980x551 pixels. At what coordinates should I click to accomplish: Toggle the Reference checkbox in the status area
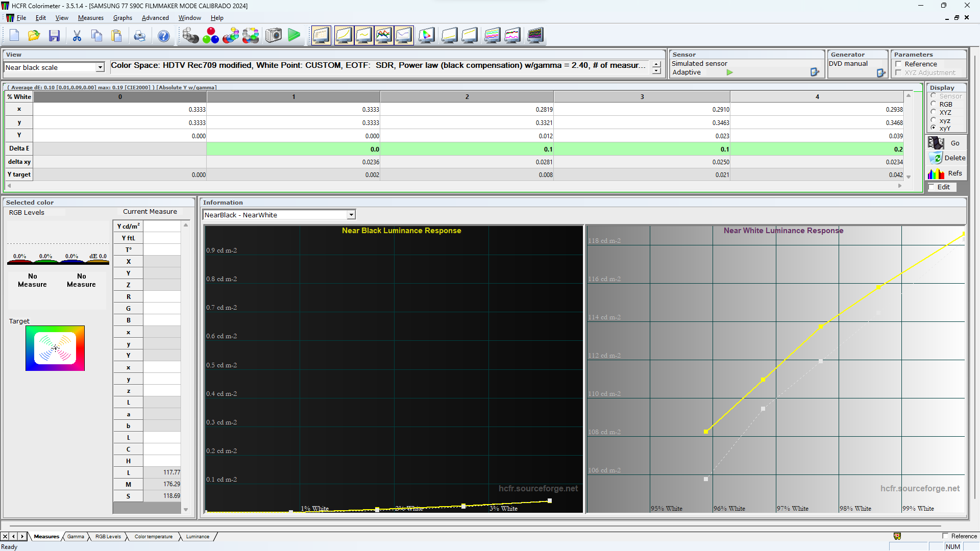945,536
